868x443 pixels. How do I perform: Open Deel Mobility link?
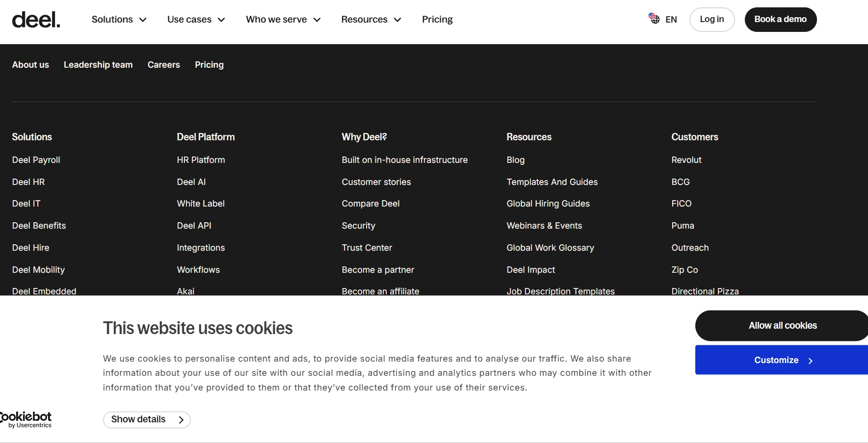38,270
